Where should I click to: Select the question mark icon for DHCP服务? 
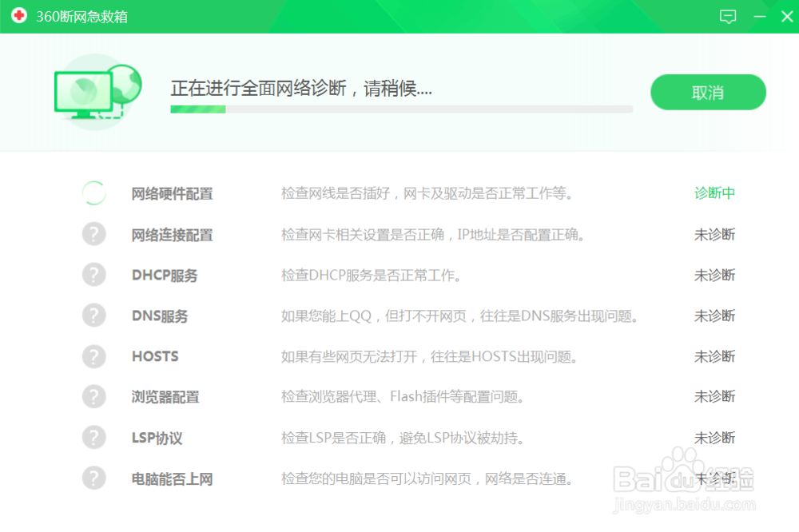pos(93,275)
